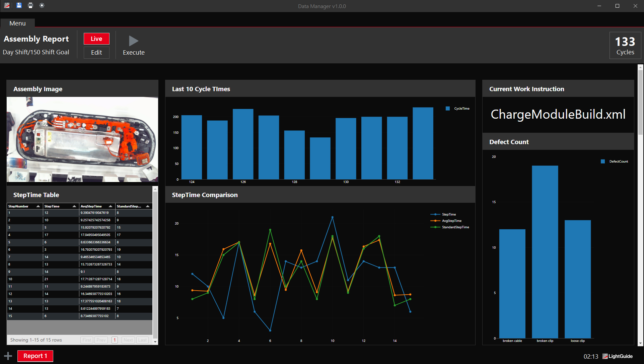The width and height of the screenshot is (644, 364).
Task: Sort table by StepTime column arrow
Action: [74, 206]
